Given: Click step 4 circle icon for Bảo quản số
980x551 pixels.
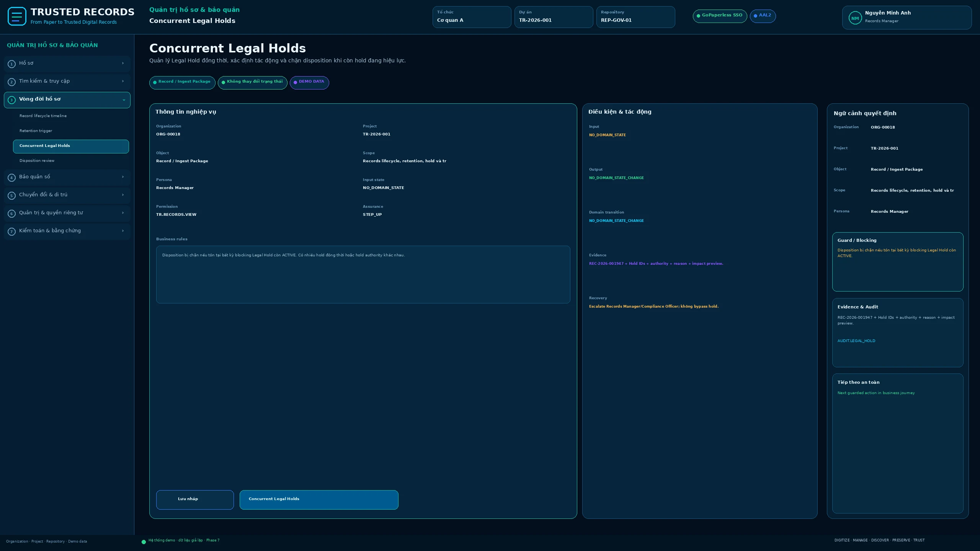Looking at the screenshot, I should click(x=11, y=178).
